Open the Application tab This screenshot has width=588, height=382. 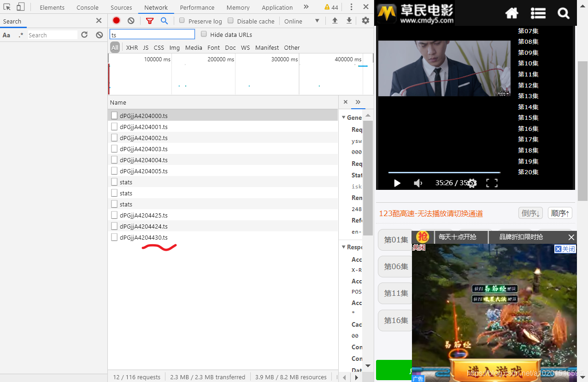tap(277, 7)
